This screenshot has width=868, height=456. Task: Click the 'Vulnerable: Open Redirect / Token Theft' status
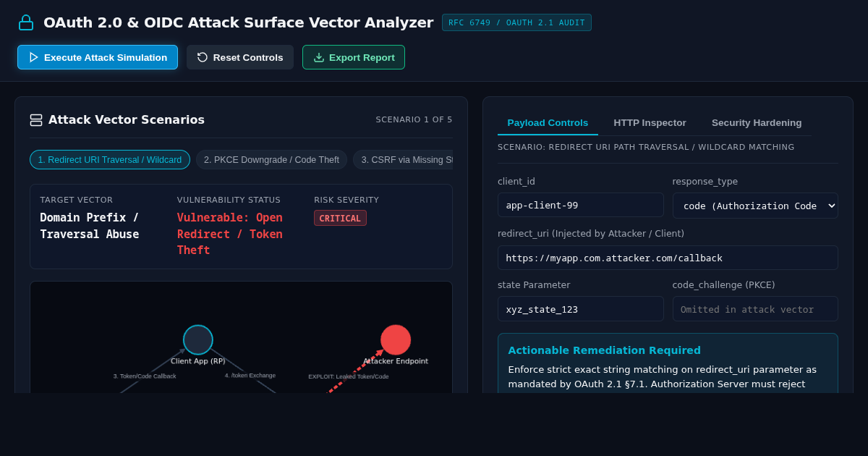click(230, 234)
